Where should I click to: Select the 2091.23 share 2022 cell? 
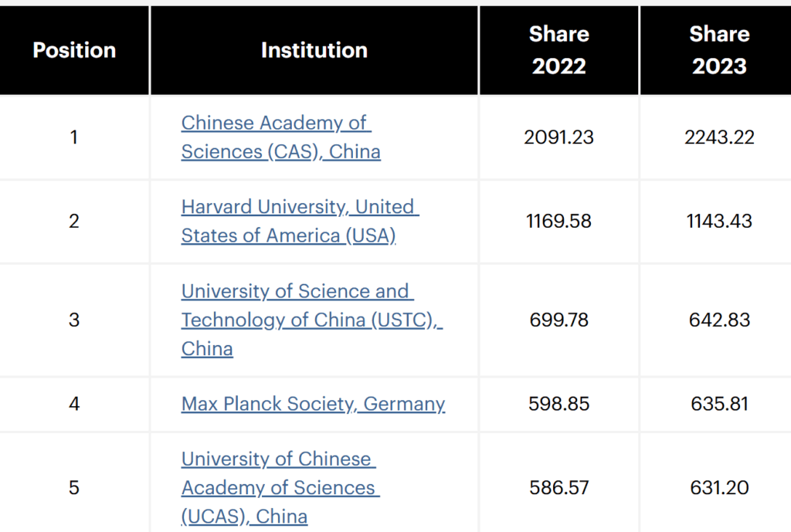(559, 137)
